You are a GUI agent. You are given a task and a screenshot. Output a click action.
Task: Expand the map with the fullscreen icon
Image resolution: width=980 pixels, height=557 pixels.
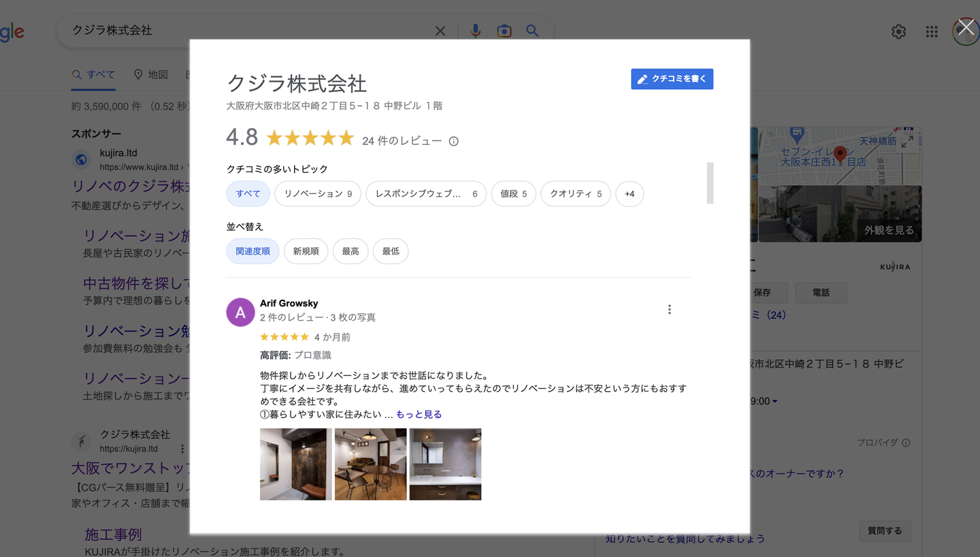907,142
